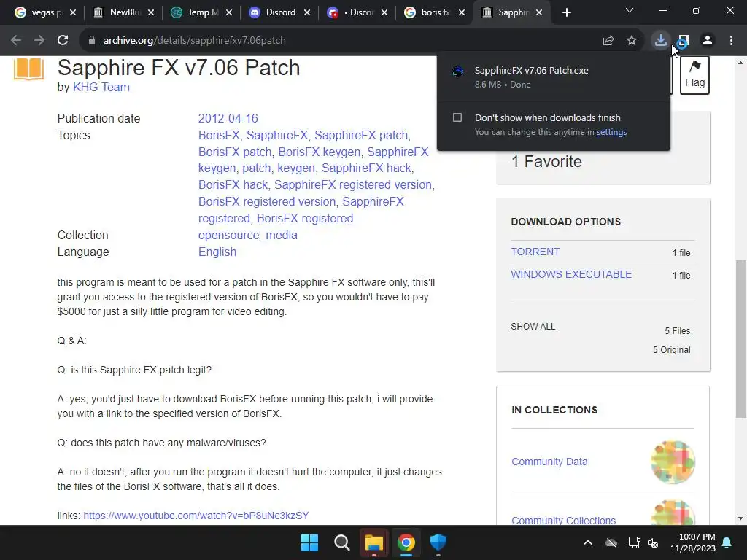Click the 1 Favorite stat
This screenshot has width=747, height=560.
(x=546, y=161)
